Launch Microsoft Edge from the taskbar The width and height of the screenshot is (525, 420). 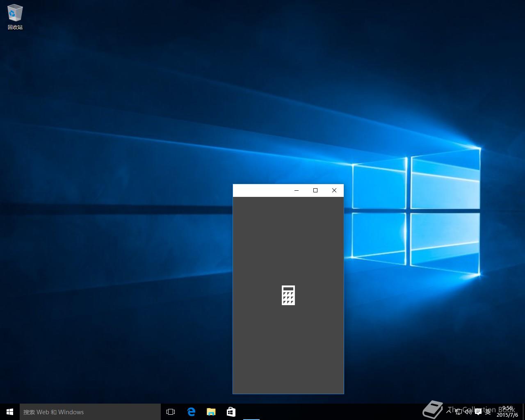[x=191, y=412]
